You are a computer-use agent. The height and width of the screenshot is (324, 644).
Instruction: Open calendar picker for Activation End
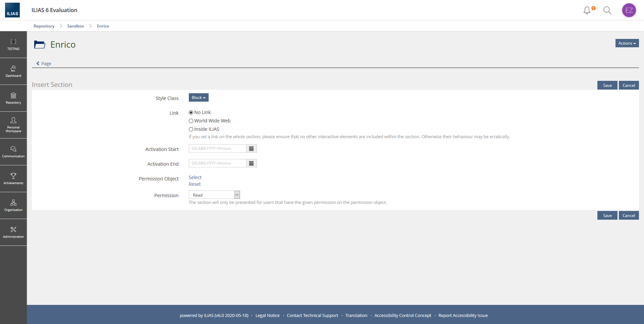pyautogui.click(x=251, y=163)
